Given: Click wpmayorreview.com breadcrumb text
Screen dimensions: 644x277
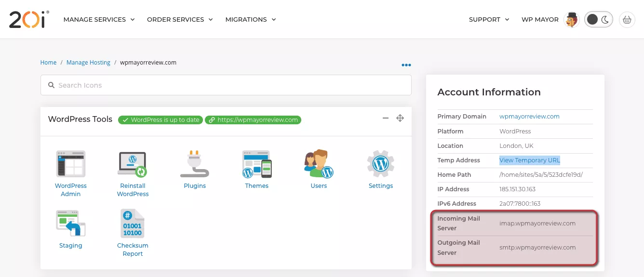Looking at the screenshot, I should coord(148,63).
